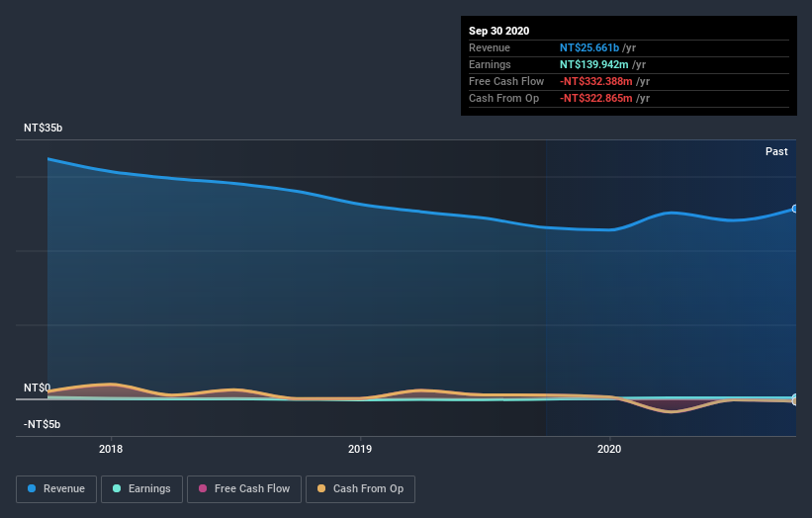Toggle the Cash From Op legend button
812x518 pixels.
coord(360,489)
